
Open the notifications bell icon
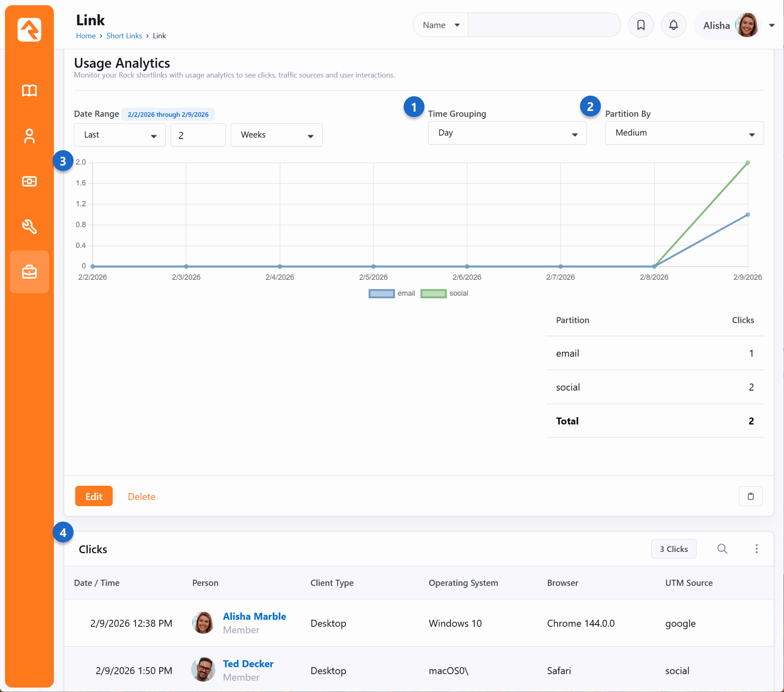point(673,25)
